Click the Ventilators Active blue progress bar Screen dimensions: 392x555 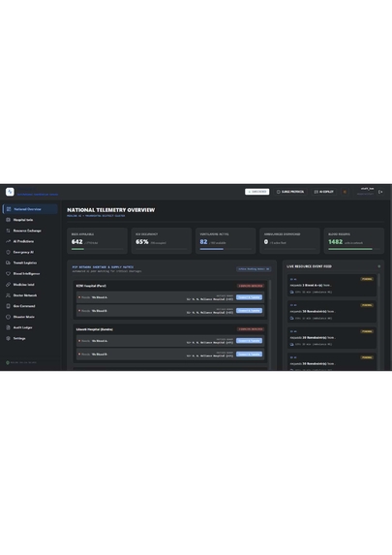(212, 249)
